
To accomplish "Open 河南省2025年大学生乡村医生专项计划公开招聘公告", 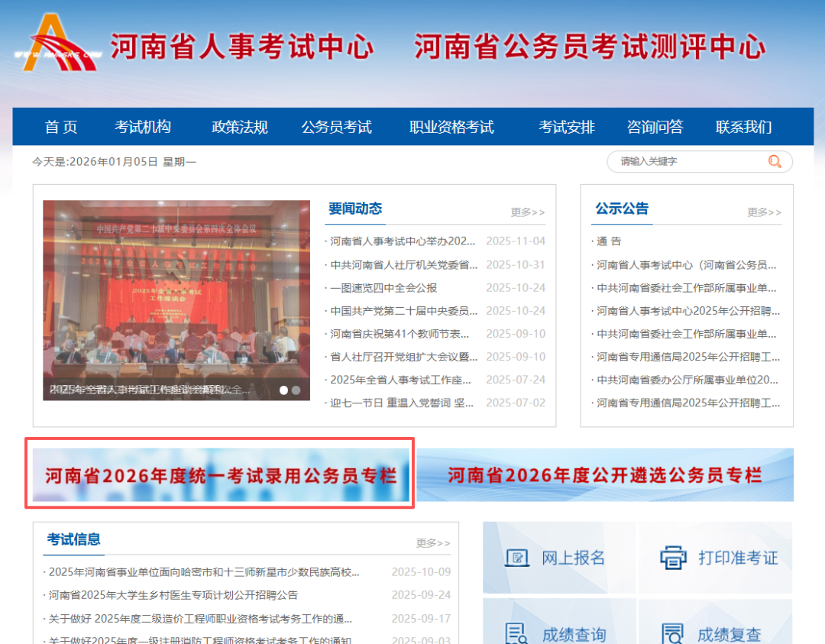I will click(x=173, y=595).
